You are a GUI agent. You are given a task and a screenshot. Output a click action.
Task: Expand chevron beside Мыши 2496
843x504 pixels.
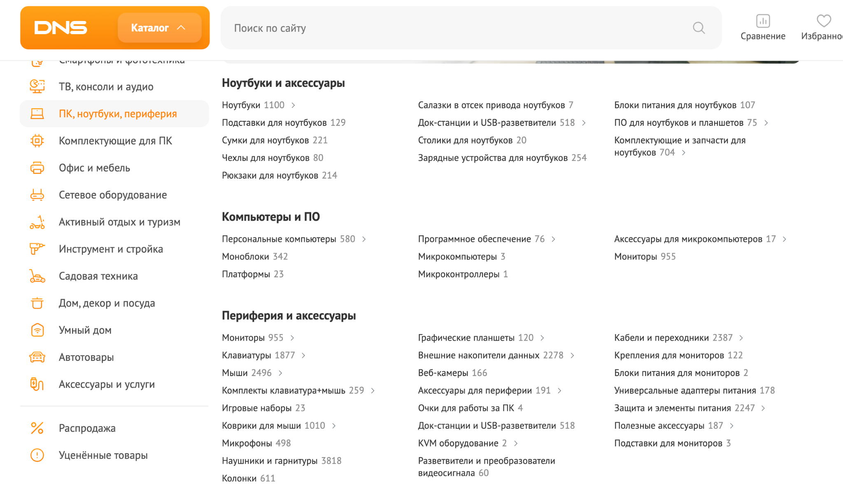pos(280,373)
